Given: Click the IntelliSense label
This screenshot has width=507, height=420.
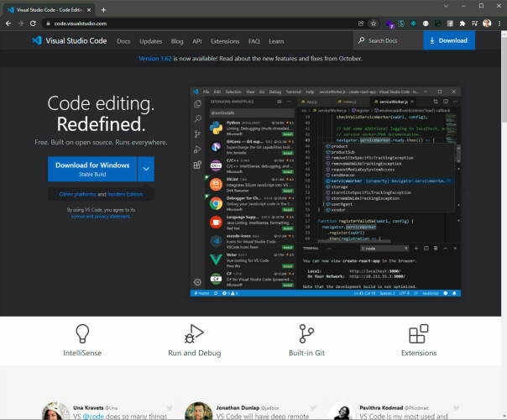Looking at the screenshot, I should pos(82,353).
